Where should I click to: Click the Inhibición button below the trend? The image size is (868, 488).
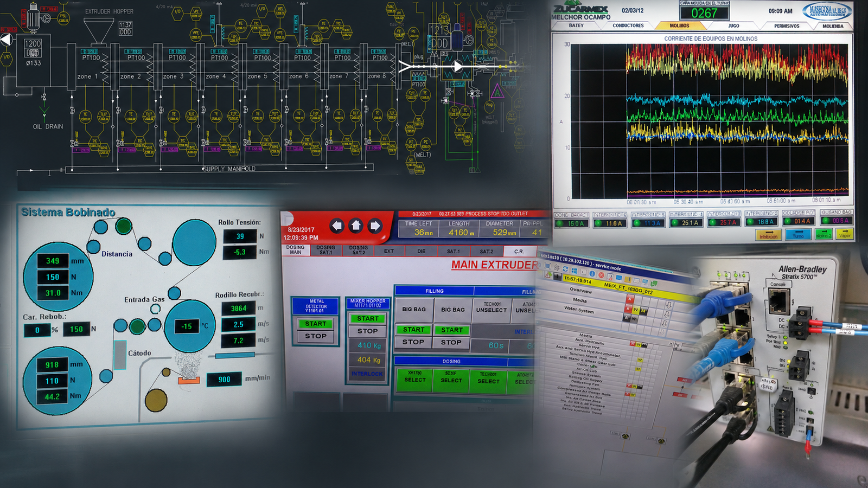coord(768,235)
